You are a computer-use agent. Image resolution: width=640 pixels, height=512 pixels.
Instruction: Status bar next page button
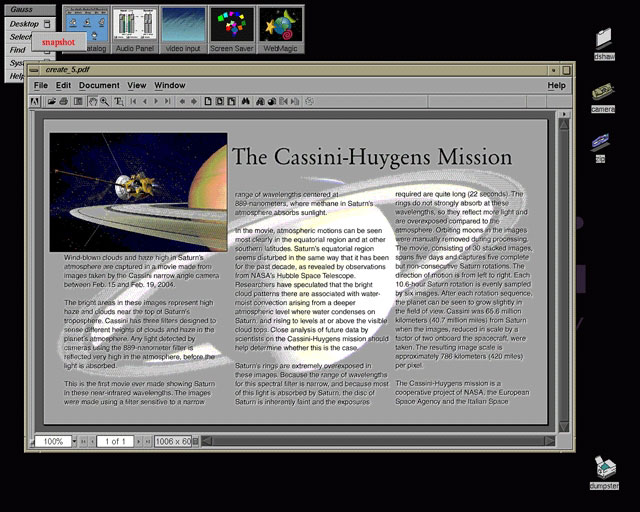[139, 441]
